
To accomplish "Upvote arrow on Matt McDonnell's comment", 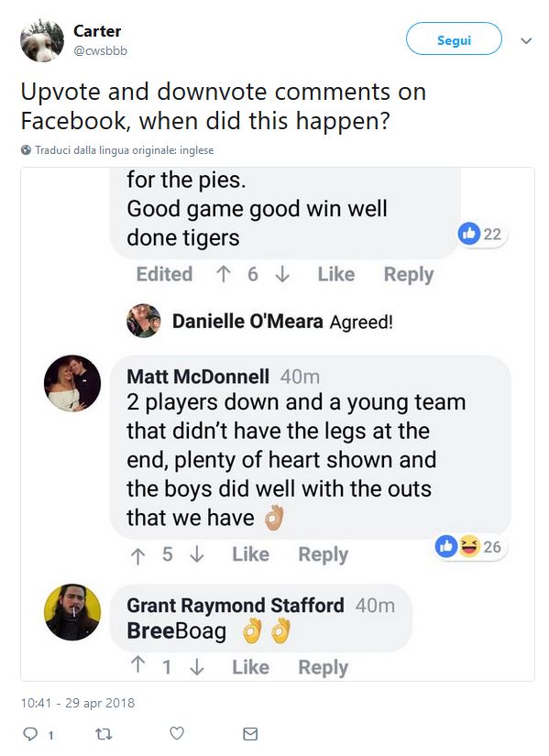I will tap(137, 555).
